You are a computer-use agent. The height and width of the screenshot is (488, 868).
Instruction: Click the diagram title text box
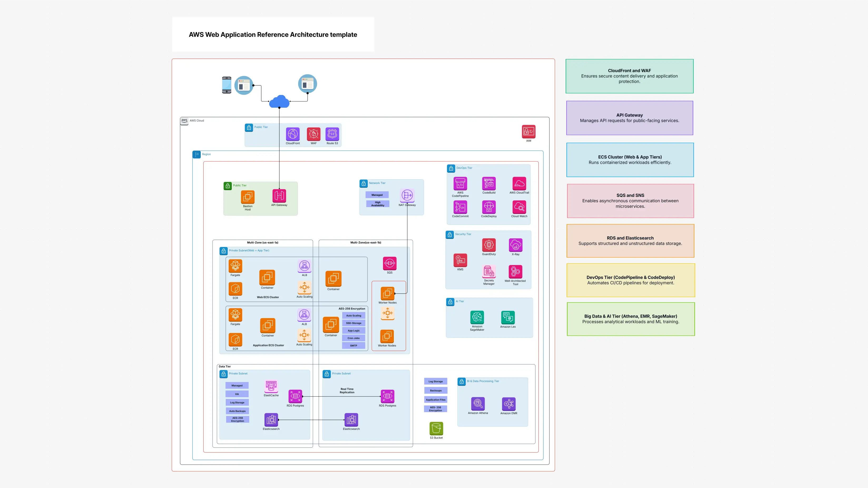(x=273, y=34)
